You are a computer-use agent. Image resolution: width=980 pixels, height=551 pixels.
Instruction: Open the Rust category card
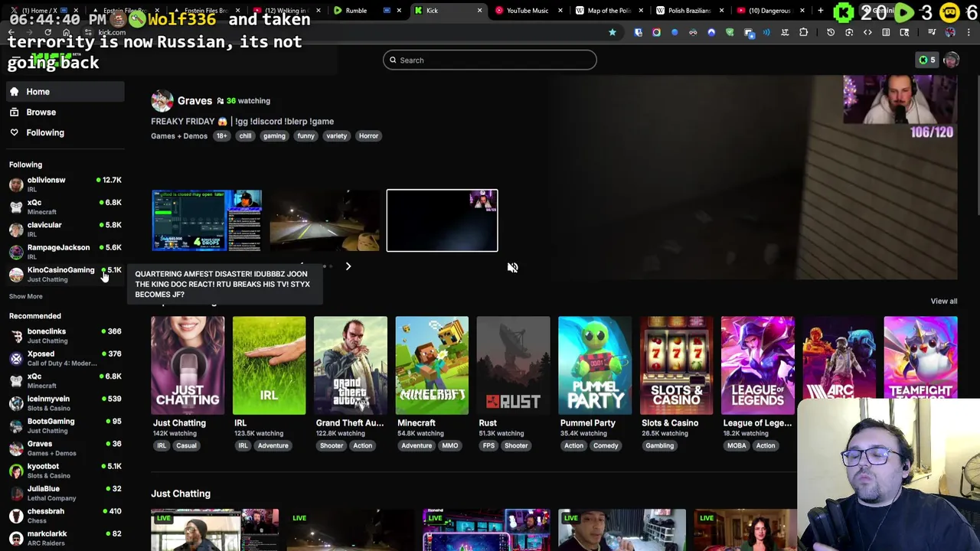[x=513, y=366]
